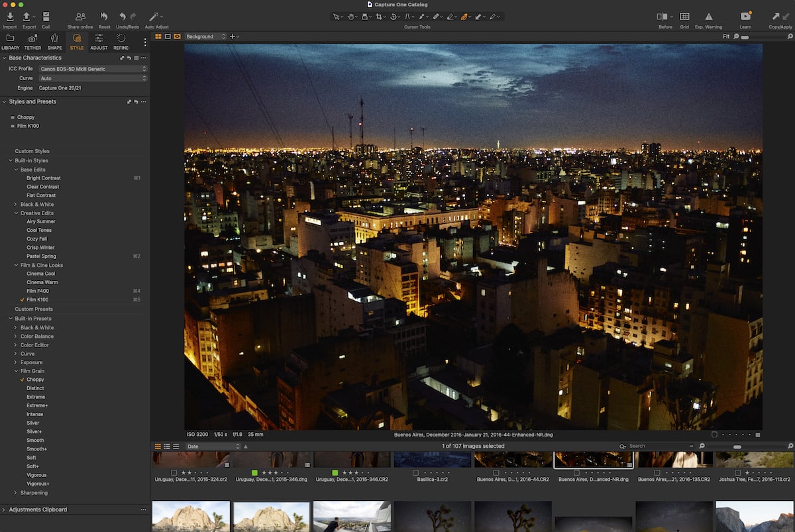This screenshot has width=795, height=532.
Task: Expand the Black & White presets group
Action: (x=15, y=327)
